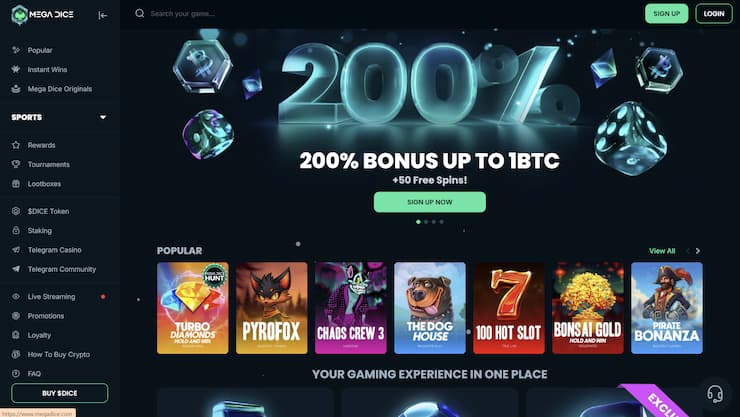Image resolution: width=740 pixels, height=417 pixels.
Task: Show next popular games with right chevron
Action: click(698, 251)
